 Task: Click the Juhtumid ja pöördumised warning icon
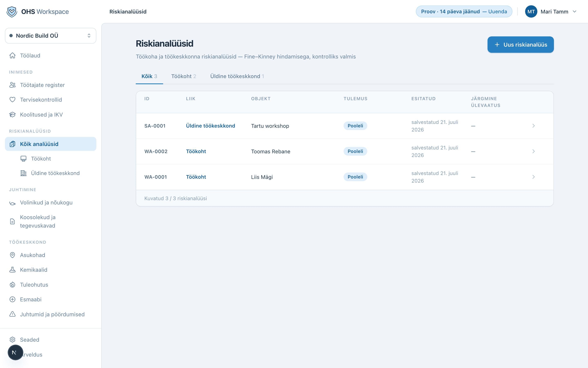tap(12, 314)
